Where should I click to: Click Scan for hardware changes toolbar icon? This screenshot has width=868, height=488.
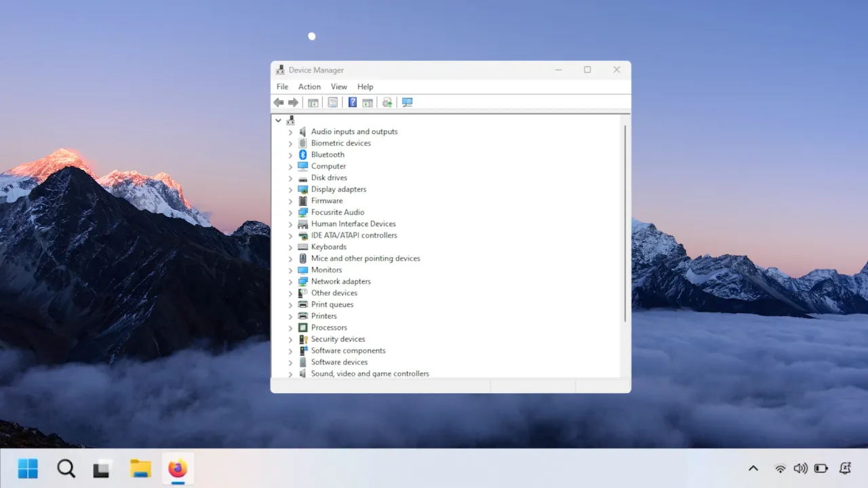pyautogui.click(x=407, y=102)
